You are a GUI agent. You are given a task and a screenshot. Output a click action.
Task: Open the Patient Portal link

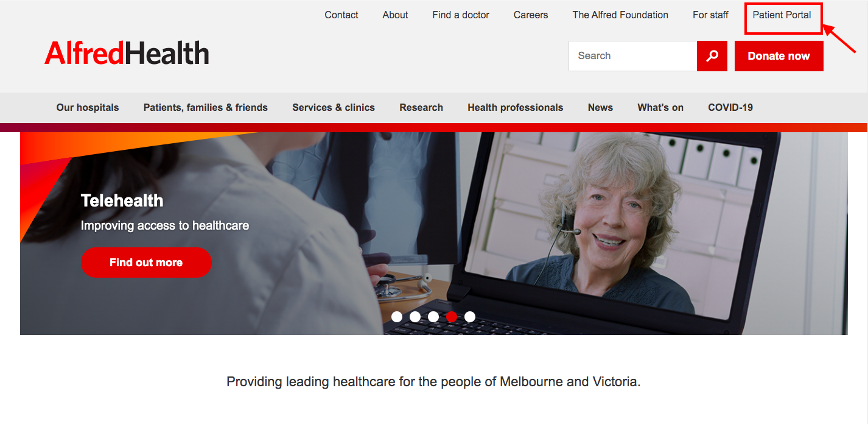pos(782,15)
